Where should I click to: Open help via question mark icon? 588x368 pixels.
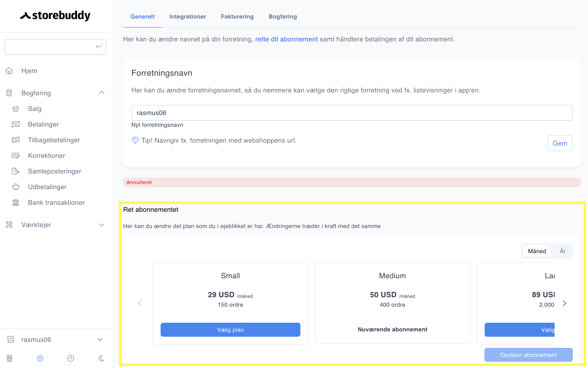tap(71, 358)
